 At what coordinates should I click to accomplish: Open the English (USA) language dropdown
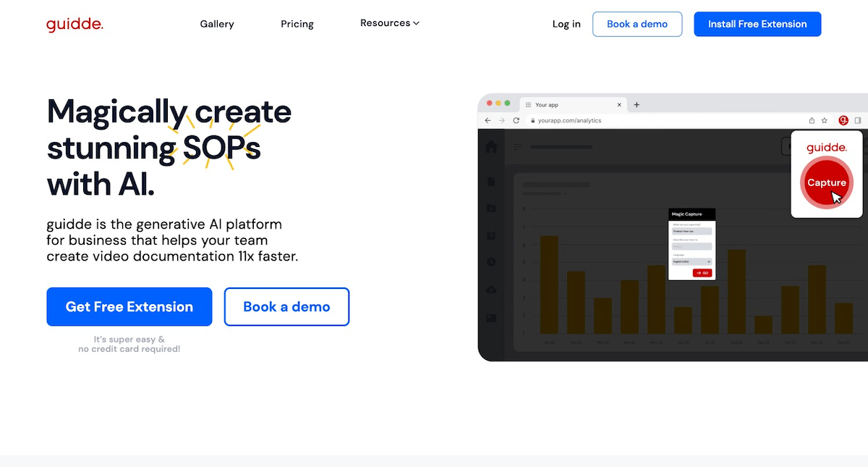(692, 261)
